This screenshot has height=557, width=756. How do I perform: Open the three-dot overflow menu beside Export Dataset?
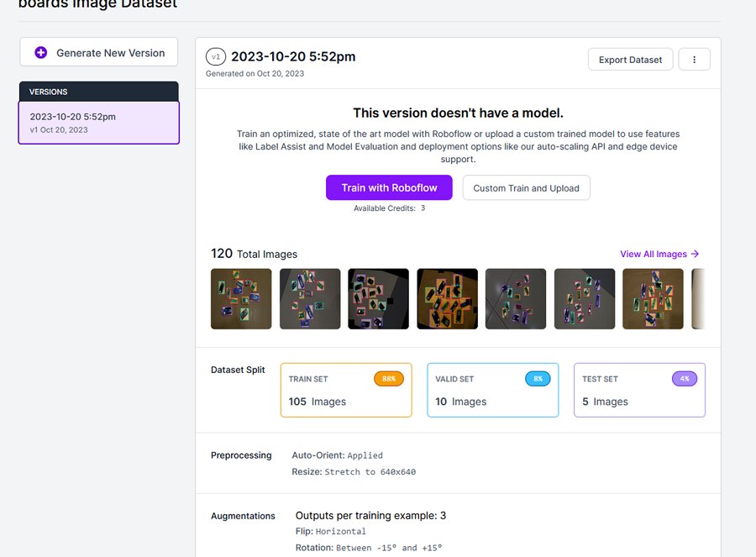pyautogui.click(x=695, y=59)
